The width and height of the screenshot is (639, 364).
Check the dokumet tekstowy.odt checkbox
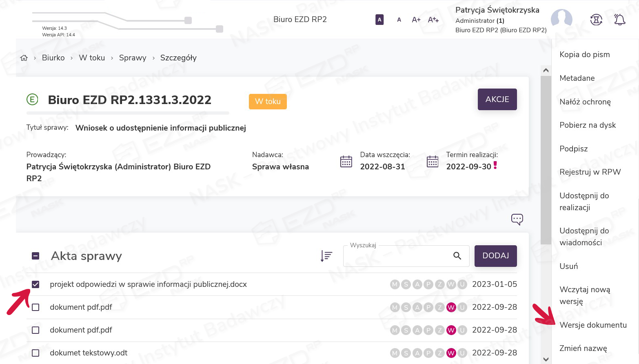[35, 353]
